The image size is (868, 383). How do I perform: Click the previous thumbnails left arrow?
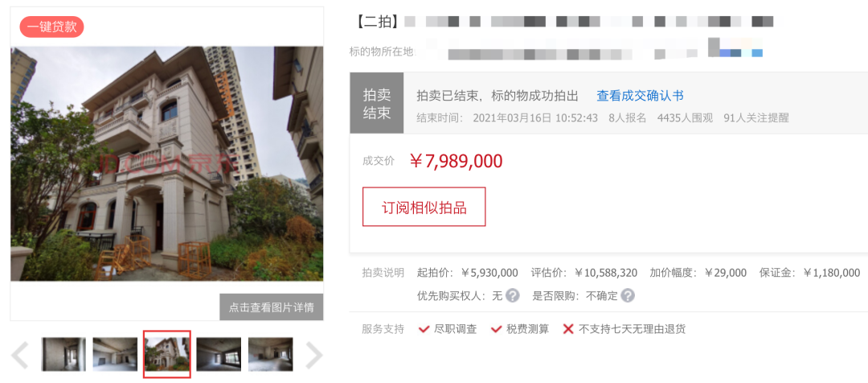20,356
